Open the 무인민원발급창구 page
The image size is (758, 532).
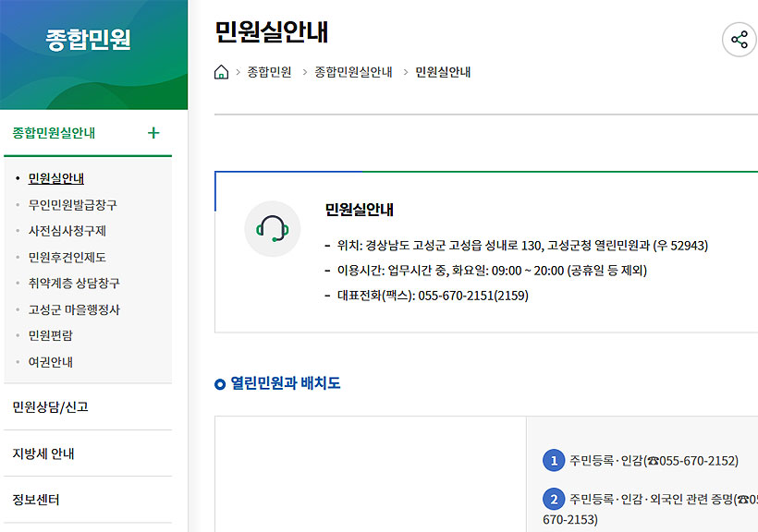[73, 204]
